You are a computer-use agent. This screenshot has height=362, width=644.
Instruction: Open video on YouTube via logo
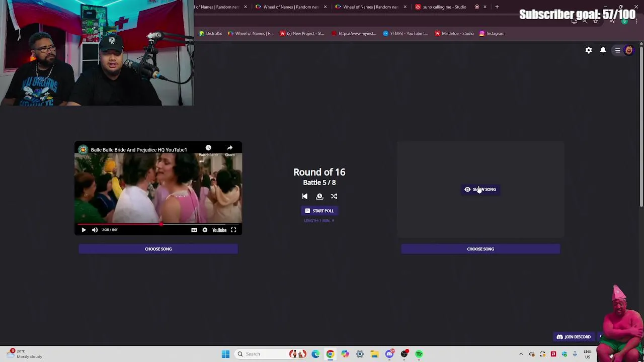(219, 230)
